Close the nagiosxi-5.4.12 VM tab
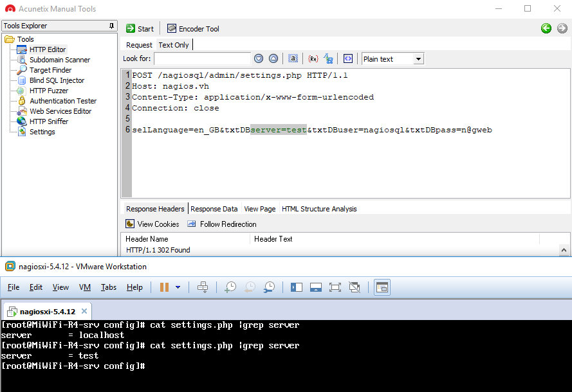572x392 pixels. (84, 311)
